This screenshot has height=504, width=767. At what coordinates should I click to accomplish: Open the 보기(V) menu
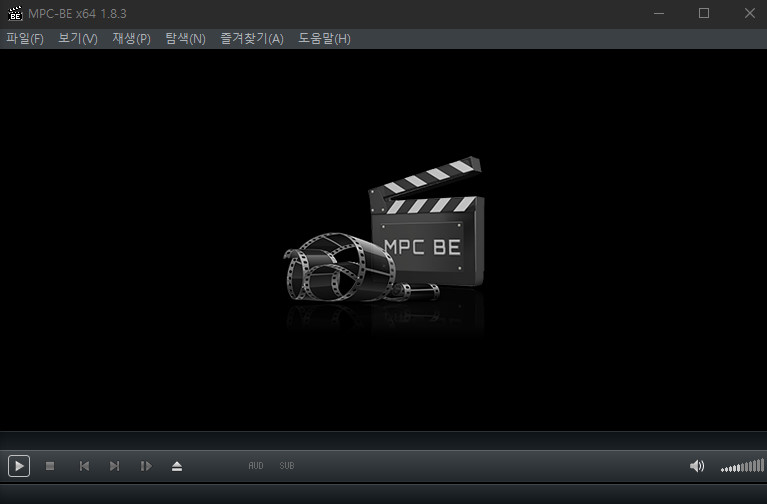78,39
